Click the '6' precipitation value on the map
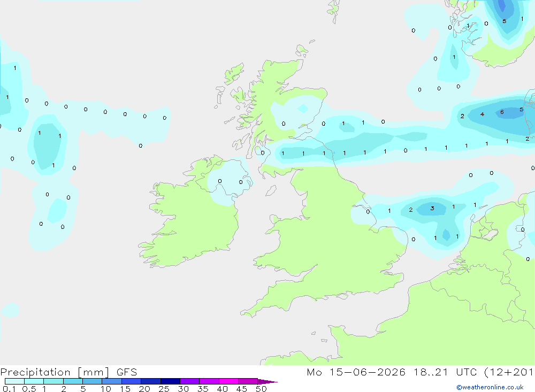This screenshot has width=535, height=392. [502, 112]
